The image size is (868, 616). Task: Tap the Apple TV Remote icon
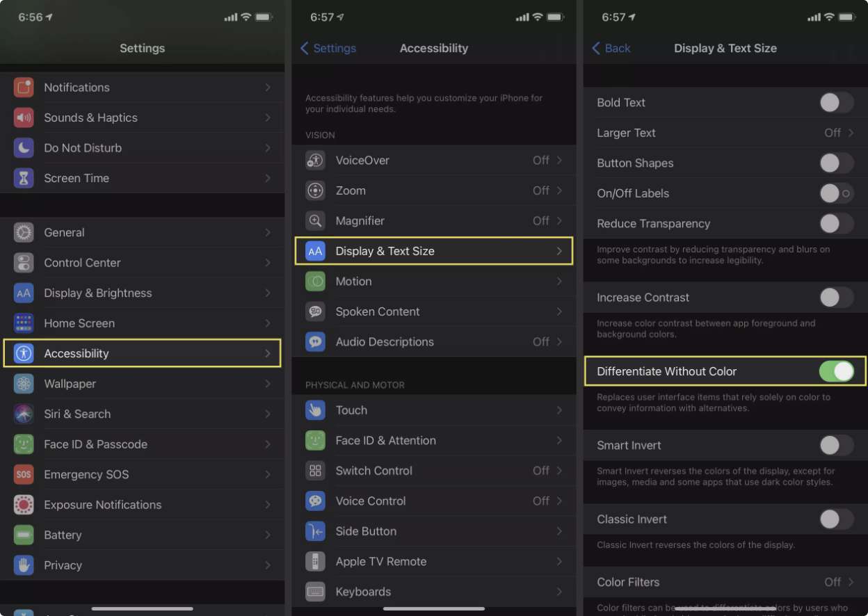(315, 561)
